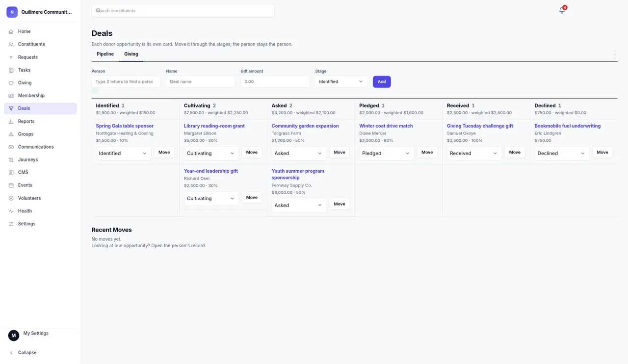Screen dimensions: 628x364
Task: Open stage dropdown for Library reading-room grant
Action: (x=211, y=153)
